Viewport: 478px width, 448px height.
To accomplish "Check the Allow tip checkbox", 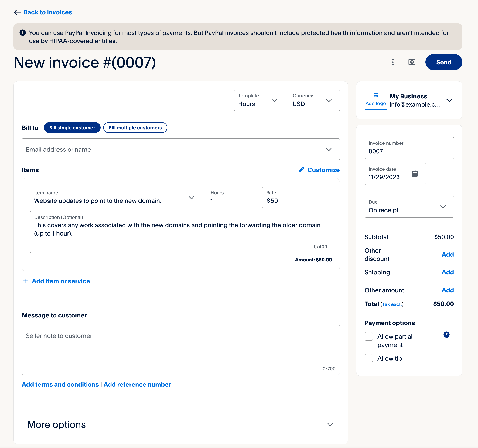I will point(369,358).
